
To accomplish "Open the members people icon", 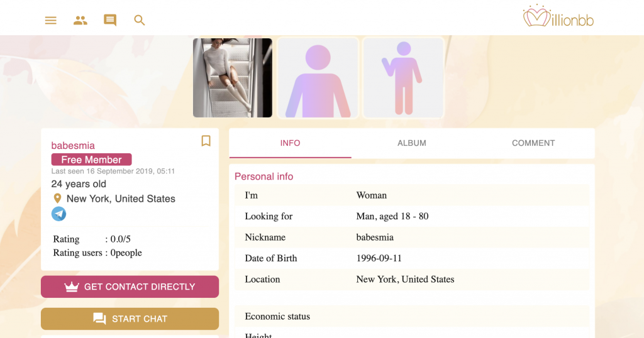I will tap(80, 20).
